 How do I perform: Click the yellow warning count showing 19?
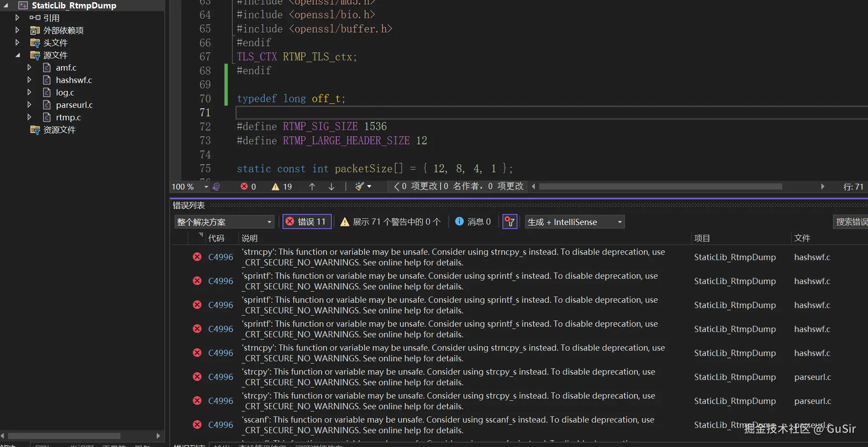[282, 187]
